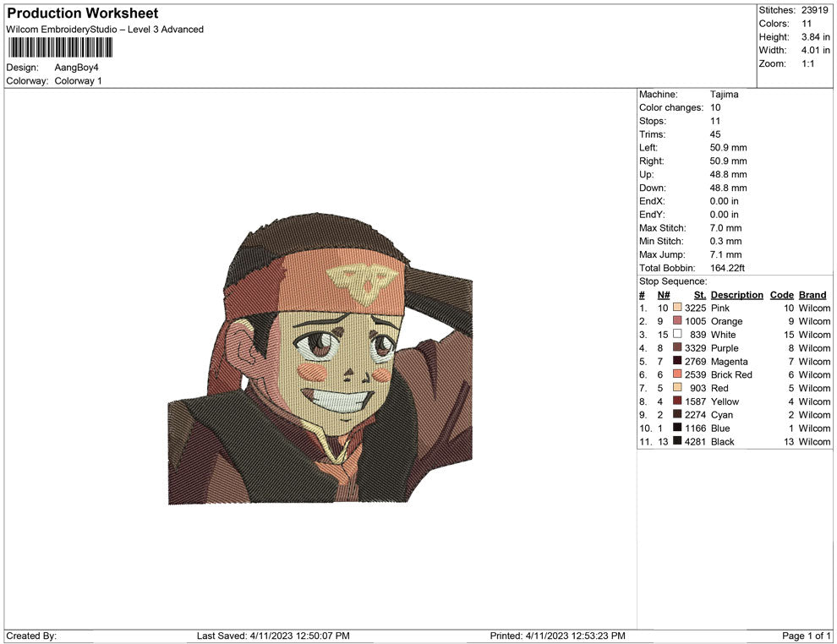Click the Colors value 11

pos(806,24)
